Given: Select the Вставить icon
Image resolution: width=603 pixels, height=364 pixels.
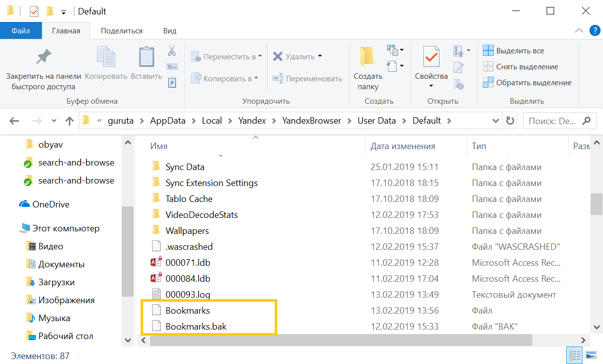Looking at the screenshot, I should click(146, 62).
